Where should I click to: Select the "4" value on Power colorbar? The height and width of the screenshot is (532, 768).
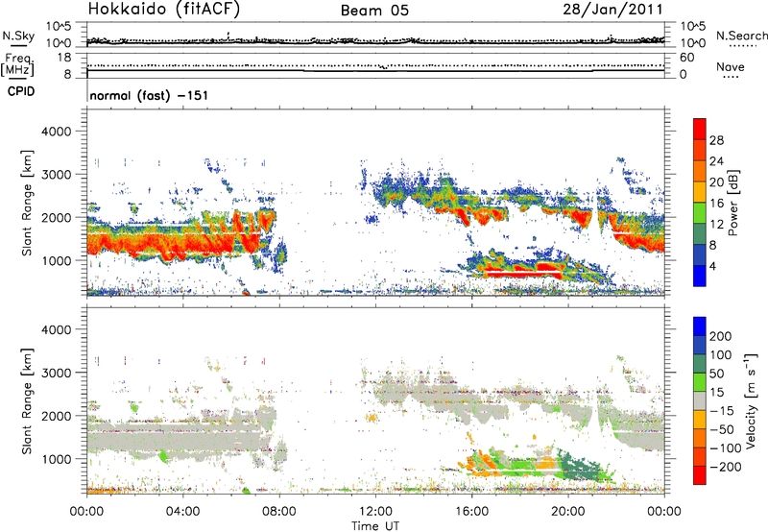(712, 266)
